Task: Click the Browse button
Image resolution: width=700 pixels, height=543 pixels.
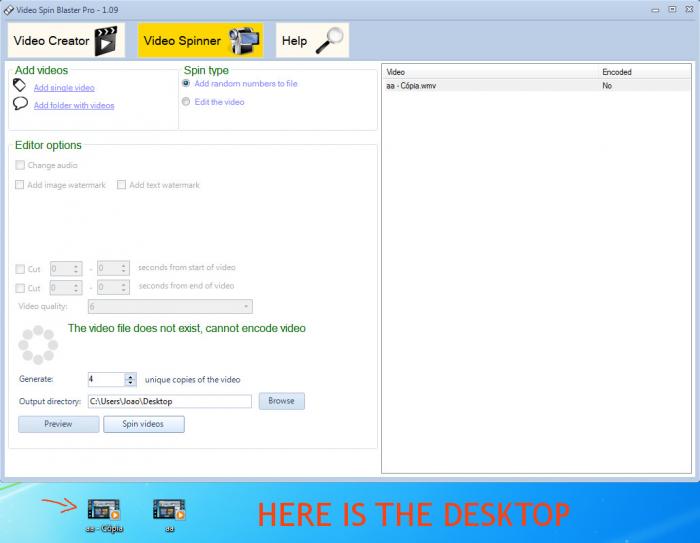Action: 282,401
